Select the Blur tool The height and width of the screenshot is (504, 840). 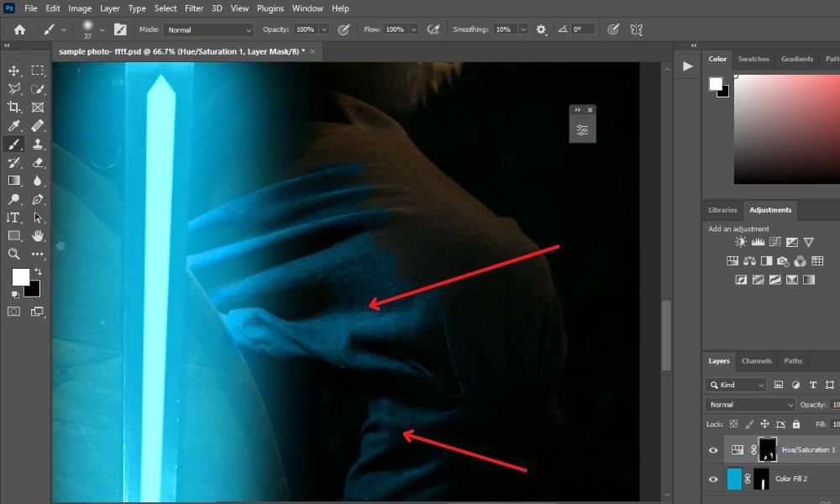click(x=38, y=181)
